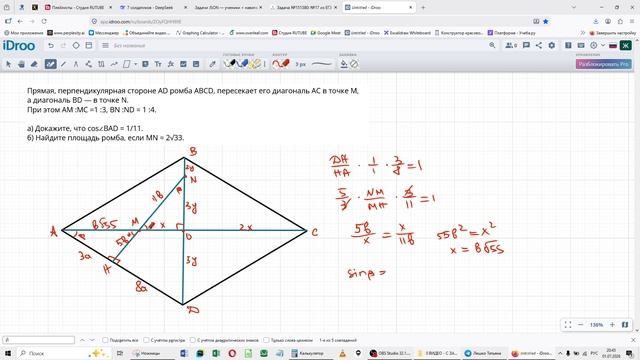Toggle С учётом регистра checkbox
640x360 pixels.
click(x=146, y=340)
